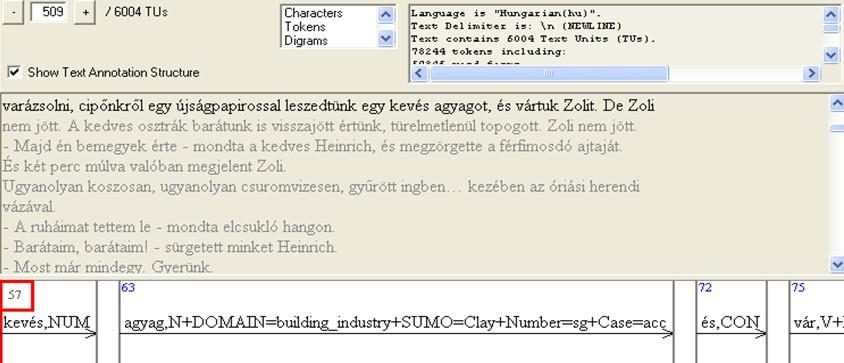Click position number 63 in annotation pane
844x363 pixels.
[x=128, y=288]
